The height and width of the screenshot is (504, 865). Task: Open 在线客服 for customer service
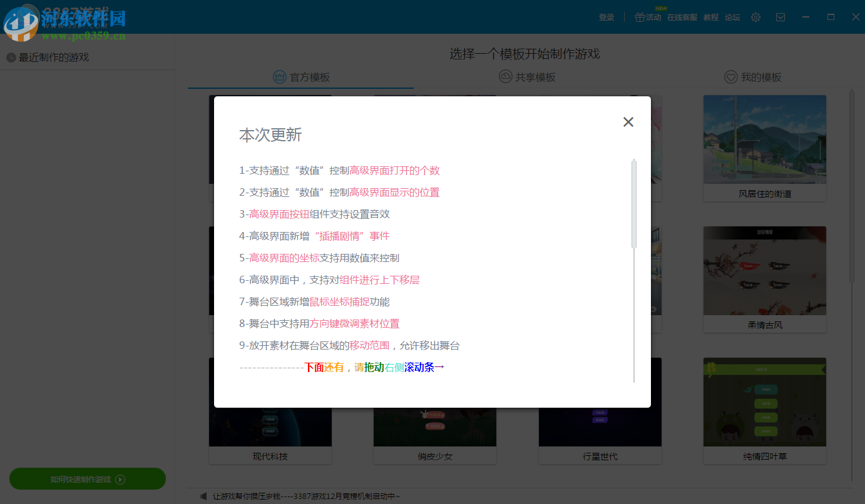click(x=682, y=17)
